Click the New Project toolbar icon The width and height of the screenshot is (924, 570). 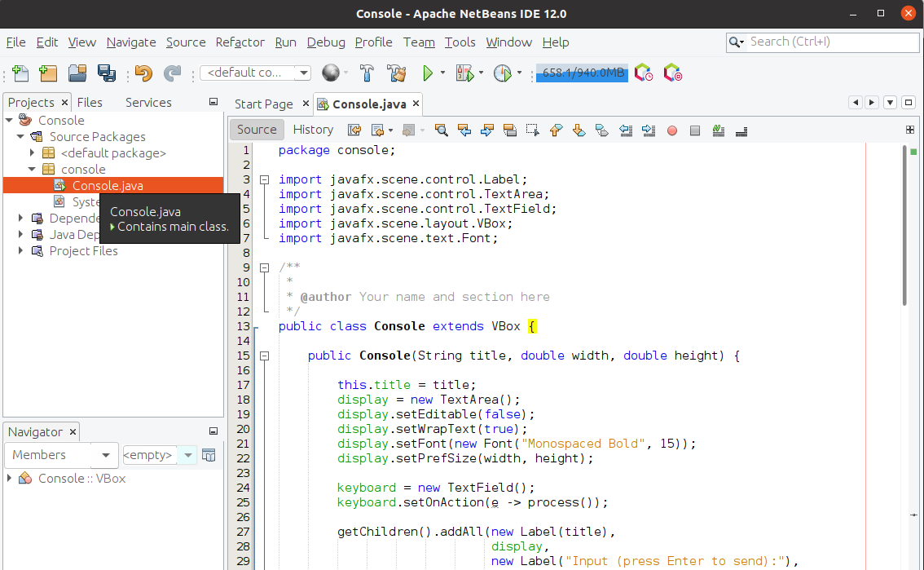pyautogui.click(x=48, y=73)
